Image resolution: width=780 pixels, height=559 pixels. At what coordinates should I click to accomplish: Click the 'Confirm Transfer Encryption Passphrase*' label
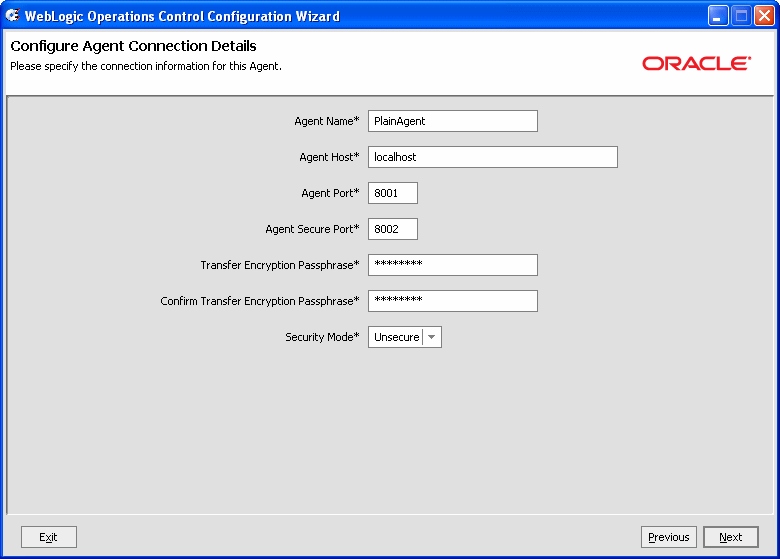click(x=260, y=301)
